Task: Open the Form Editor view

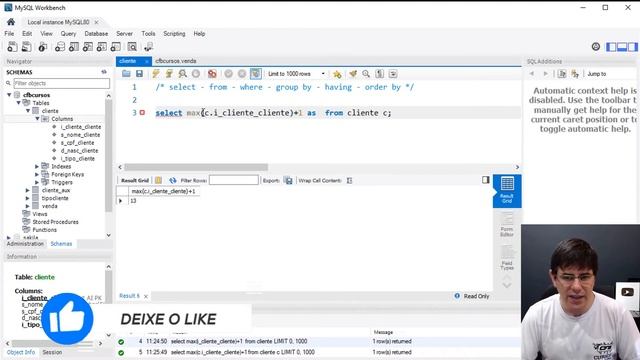Action: coord(507,225)
